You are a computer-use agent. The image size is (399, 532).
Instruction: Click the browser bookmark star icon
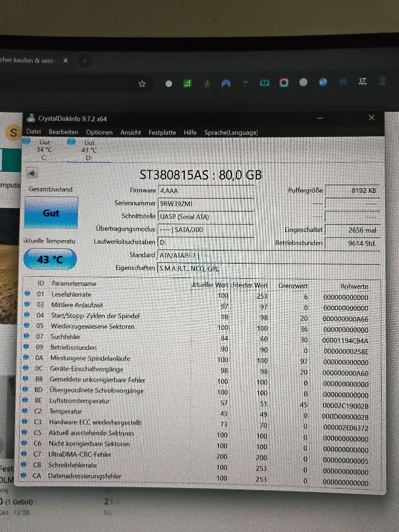click(142, 84)
